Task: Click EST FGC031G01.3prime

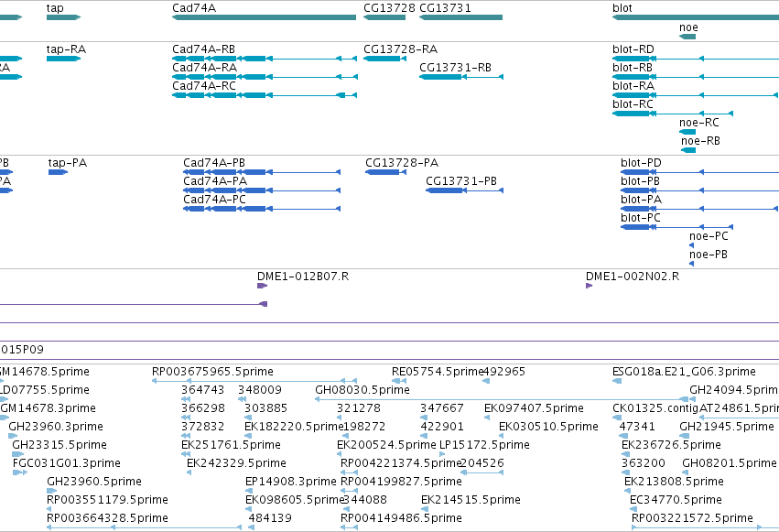Action: (67, 463)
